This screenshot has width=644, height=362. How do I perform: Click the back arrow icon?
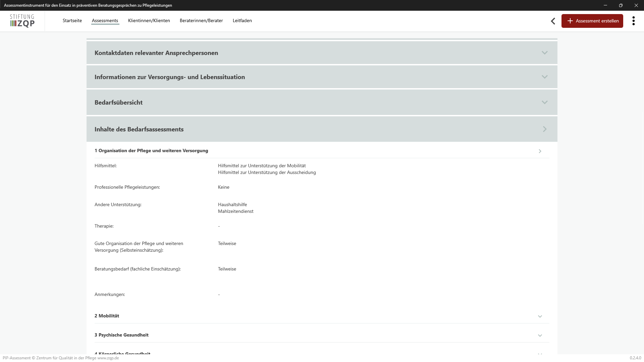(x=553, y=21)
